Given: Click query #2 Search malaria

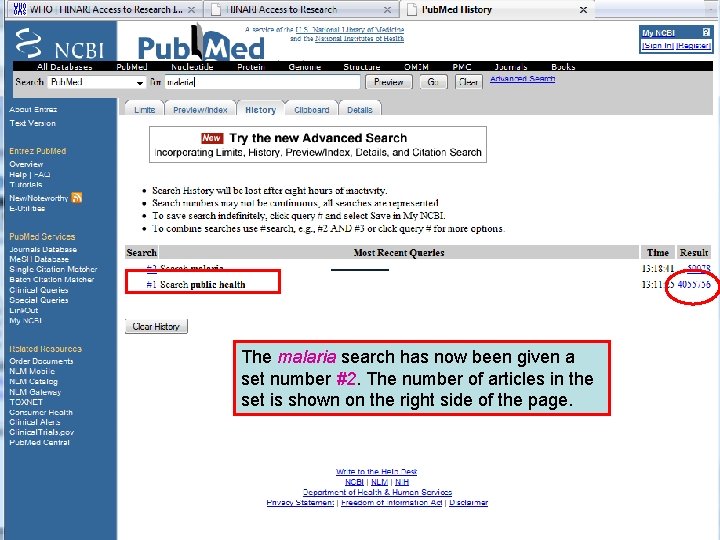Looking at the screenshot, I should [151, 267].
